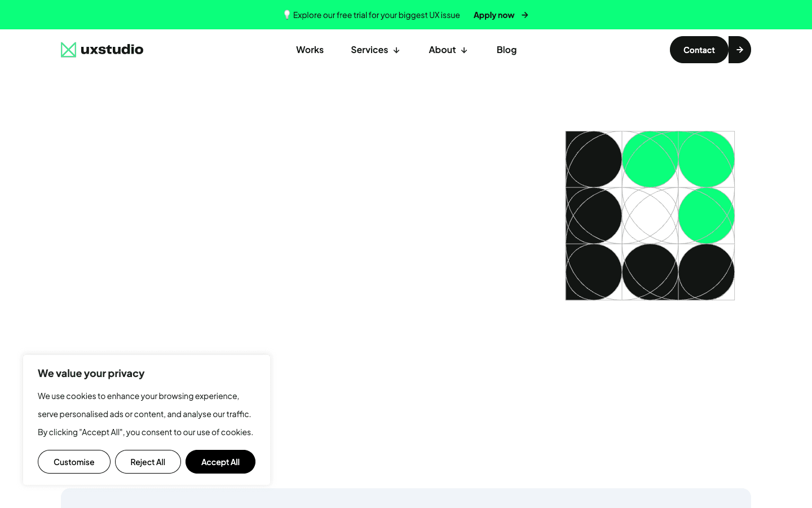Open the Works page
Image resolution: width=812 pixels, height=508 pixels.
pyautogui.click(x=310, y=50)
